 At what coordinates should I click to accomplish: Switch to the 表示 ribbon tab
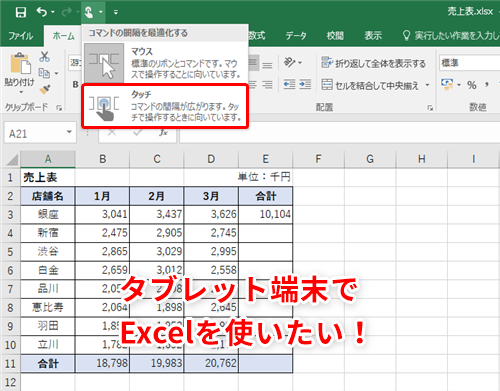[373, 35]
